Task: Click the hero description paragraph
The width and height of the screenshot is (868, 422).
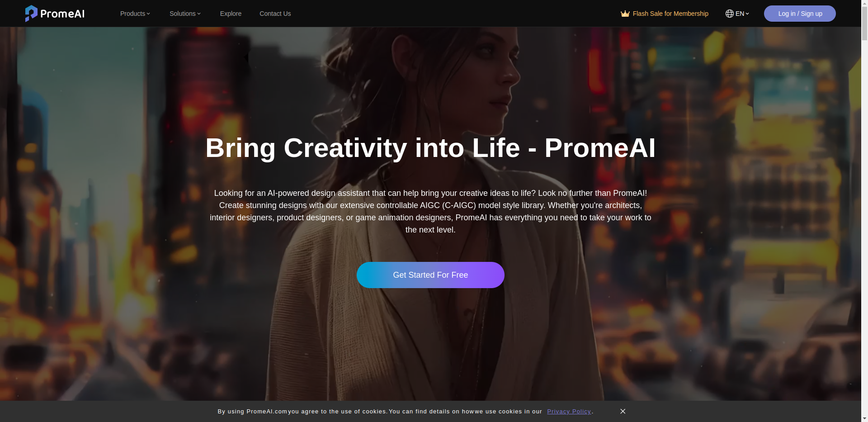Action: click(x=430, y=211)
